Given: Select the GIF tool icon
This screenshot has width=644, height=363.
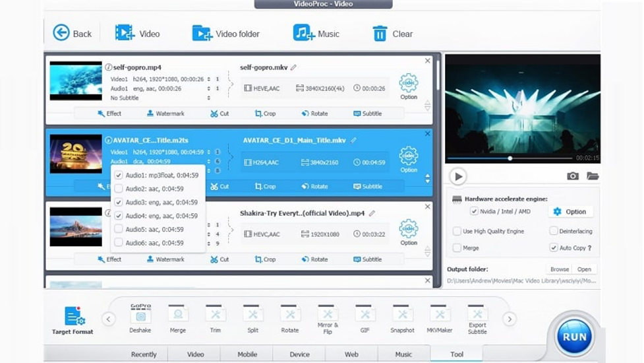Looking at the screenshot, I should pyautogui.click(x=365, y=314).
